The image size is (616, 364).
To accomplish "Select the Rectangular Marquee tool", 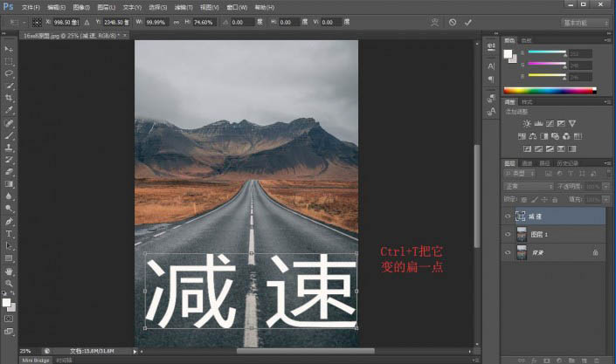I will coord(9,62).
